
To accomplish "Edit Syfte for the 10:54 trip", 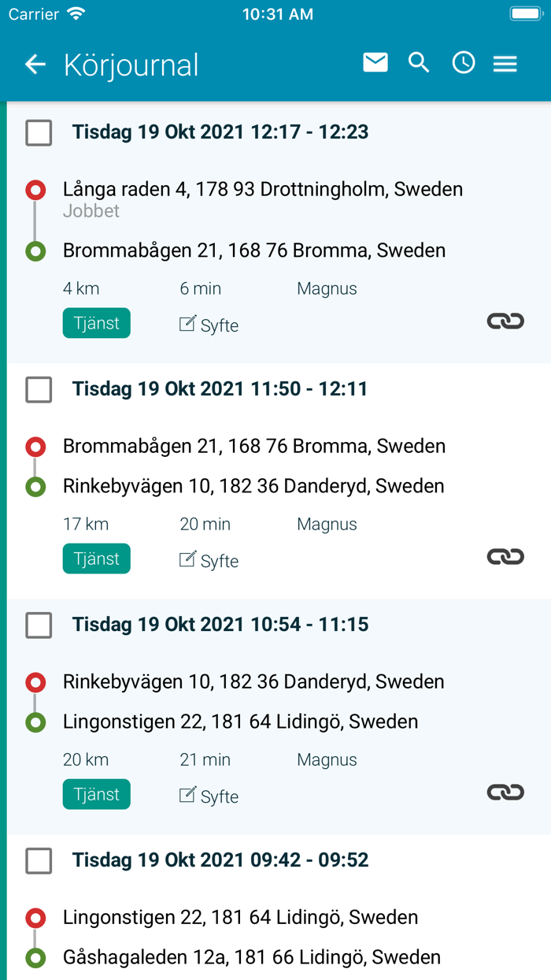I will click(209, 796).
